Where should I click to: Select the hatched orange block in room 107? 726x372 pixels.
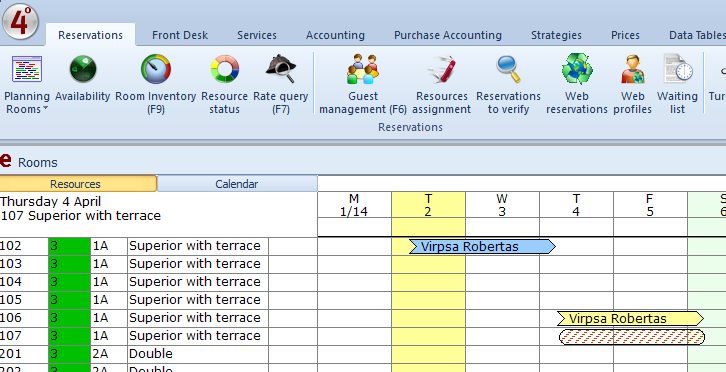632,337
